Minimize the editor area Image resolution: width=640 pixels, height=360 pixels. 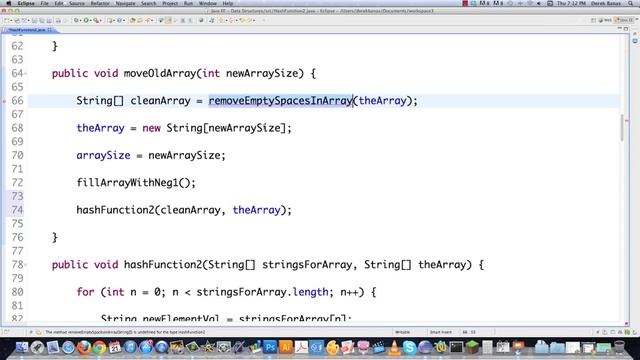pyautogui.click(x=620, y=29)
